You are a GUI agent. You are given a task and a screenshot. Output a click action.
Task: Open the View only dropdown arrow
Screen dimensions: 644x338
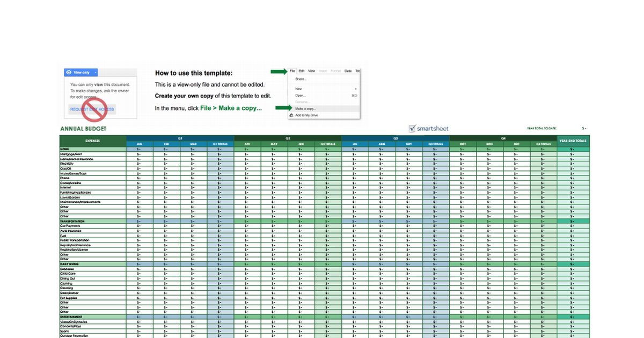[95, 72]
